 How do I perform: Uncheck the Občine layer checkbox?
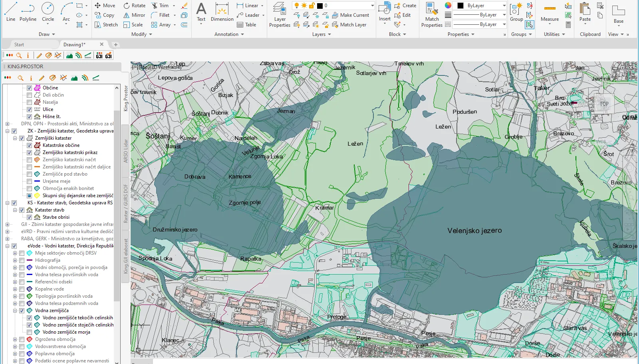tap(29, 88)
